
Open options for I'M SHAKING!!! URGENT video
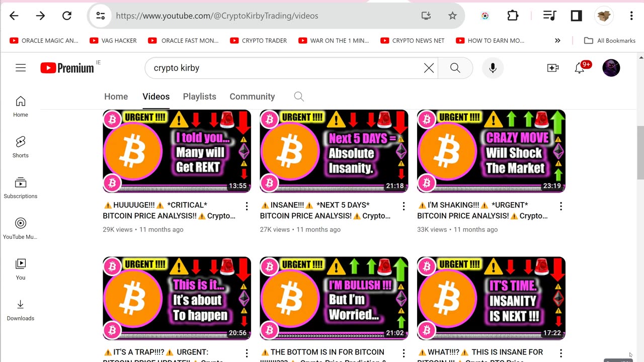[561, 206]
